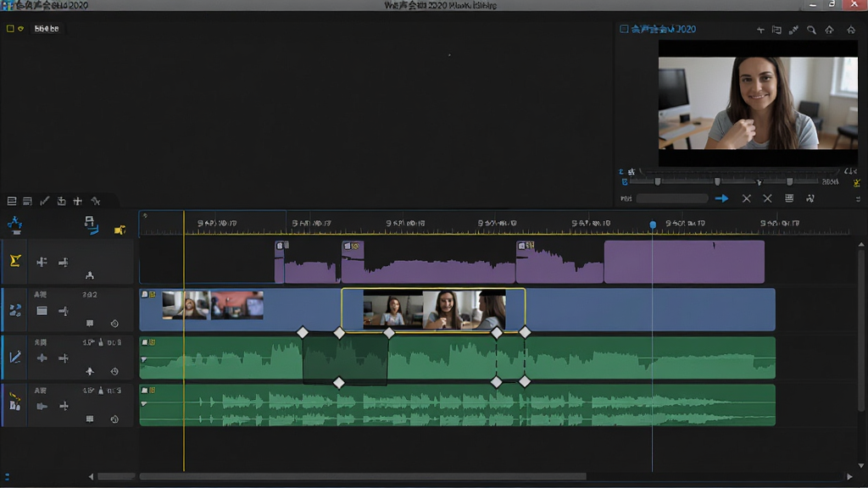
Task: Select the pencil tool in the timeline toolbar
Action: point(45,201)
